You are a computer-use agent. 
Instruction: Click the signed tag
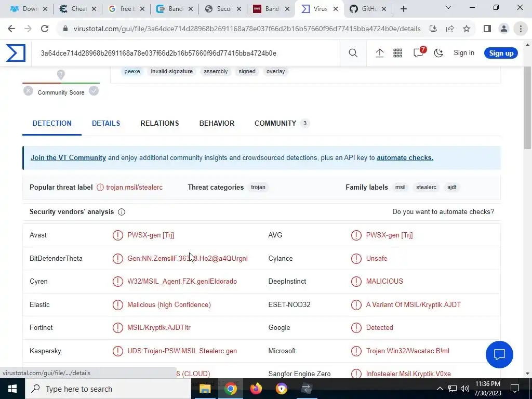pyautogui.click(x=247, y=71)
